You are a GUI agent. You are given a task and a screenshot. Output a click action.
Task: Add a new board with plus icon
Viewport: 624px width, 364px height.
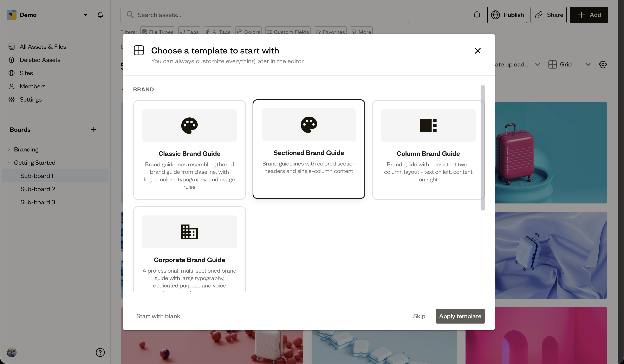[x=93, y=130]
